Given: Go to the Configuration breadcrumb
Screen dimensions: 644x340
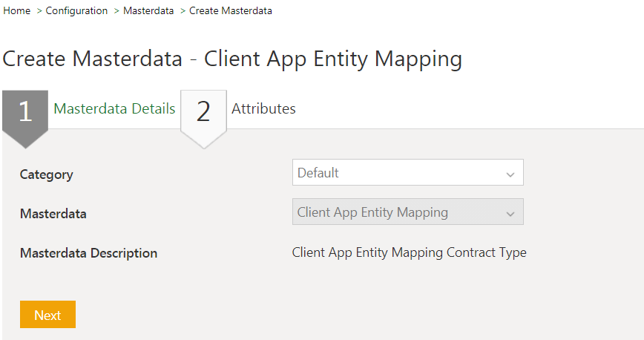Looking at the screenshot, I should [x=76, y=11].
